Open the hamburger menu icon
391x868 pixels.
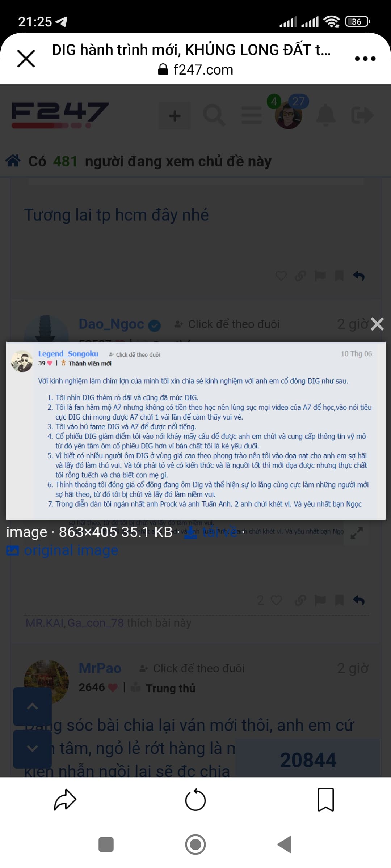click(x=252, y=115)
